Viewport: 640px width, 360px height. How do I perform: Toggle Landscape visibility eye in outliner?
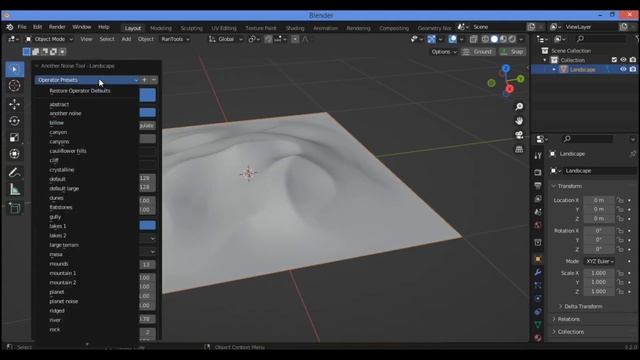pos(623,69)
